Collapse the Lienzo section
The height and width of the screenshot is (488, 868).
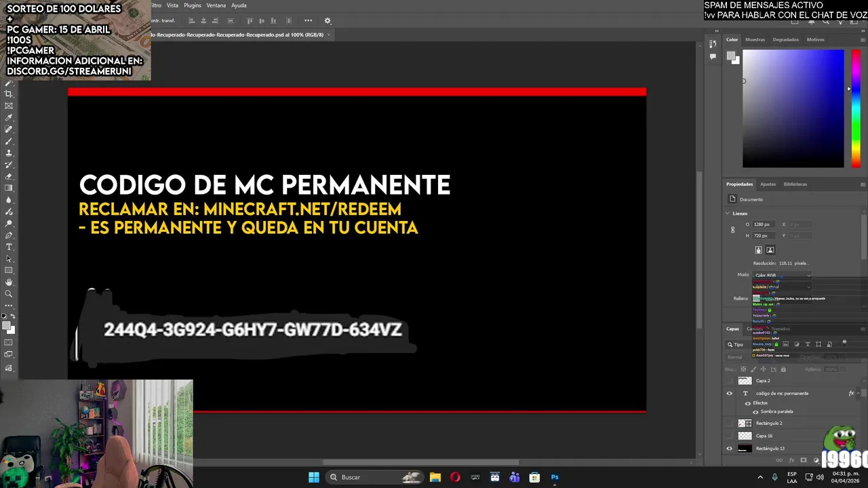coord(728,213)
